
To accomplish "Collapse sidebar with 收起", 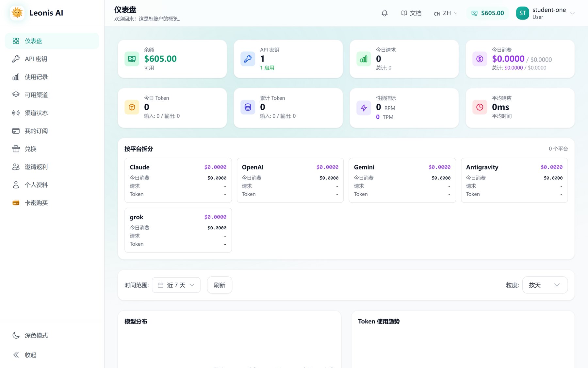I will (x=52, y=355).
